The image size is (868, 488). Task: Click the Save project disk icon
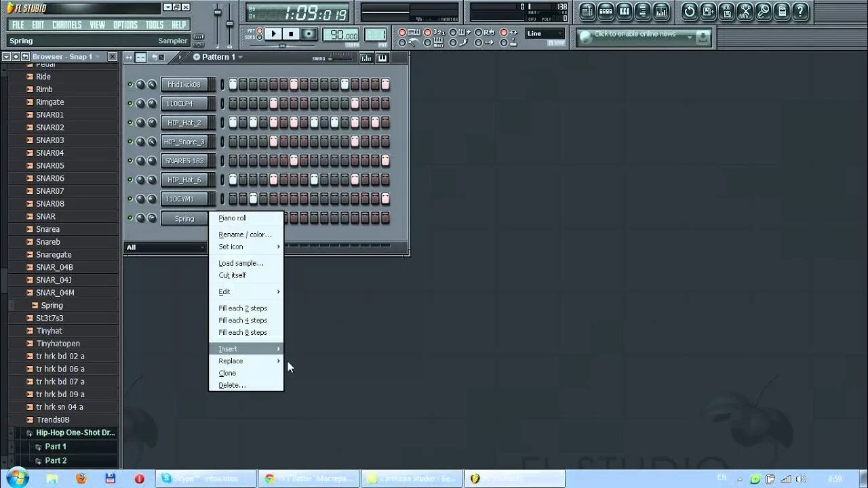pos(708,11)
